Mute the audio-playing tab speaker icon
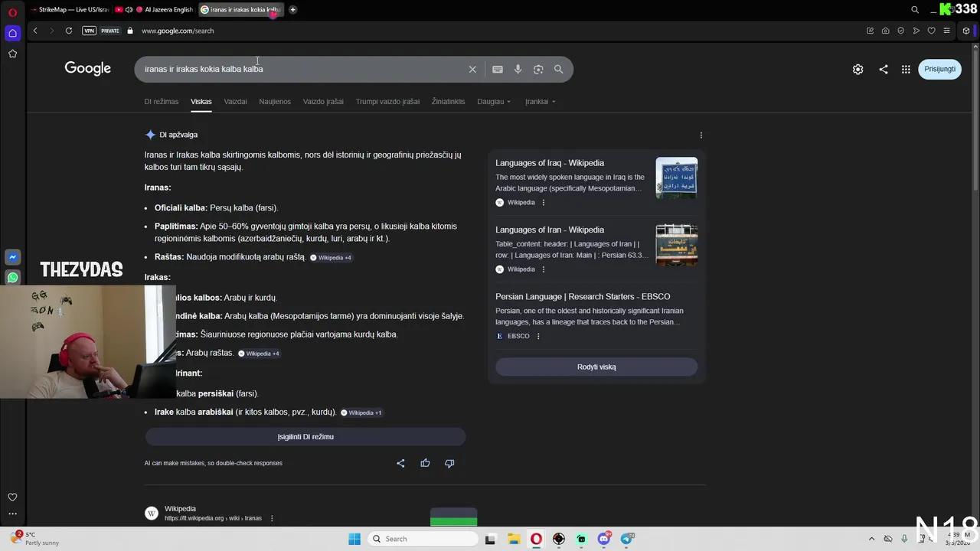The image size is (980, 551). point(129,10)
